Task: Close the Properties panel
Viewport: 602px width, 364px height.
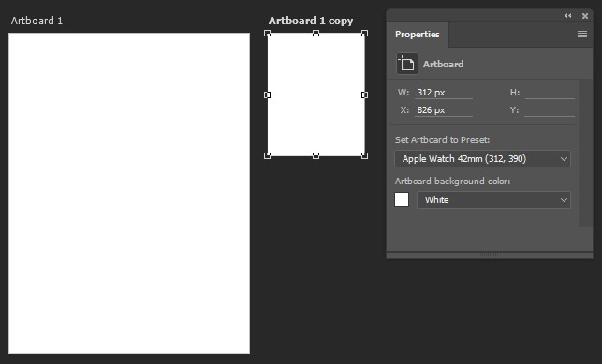Action: point(585,16)
